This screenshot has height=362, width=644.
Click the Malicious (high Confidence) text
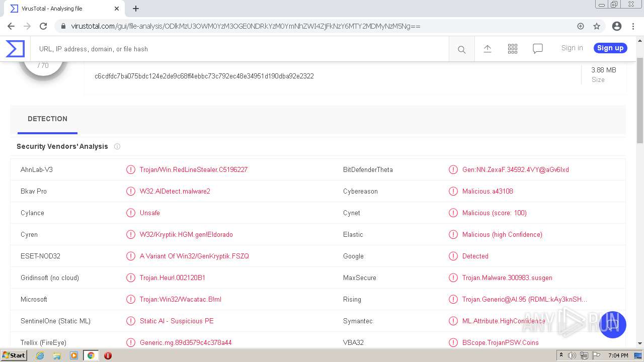(x=502, y=234)
